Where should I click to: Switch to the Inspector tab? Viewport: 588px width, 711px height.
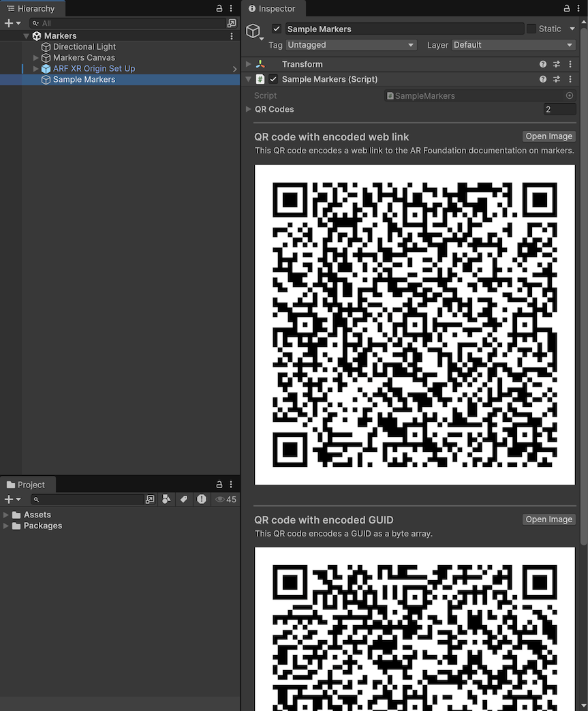point(273,9)
